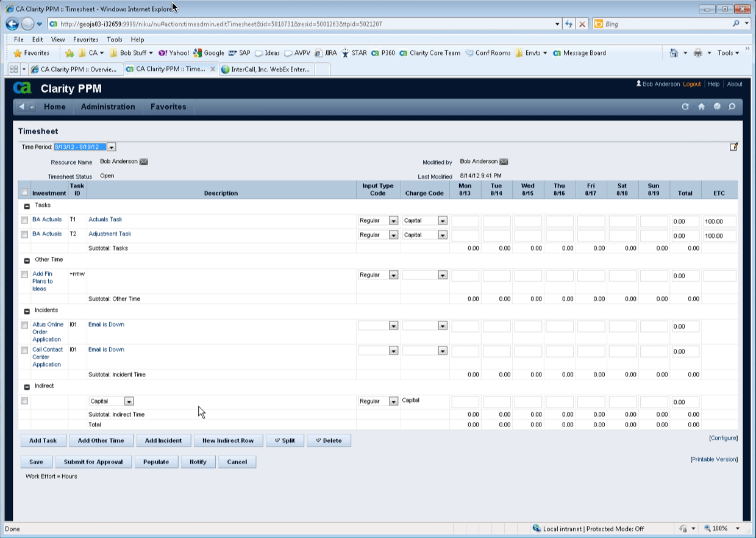Open the Printable Version link
The width and height of the screenshot is (756, 538).
point(714,459)
